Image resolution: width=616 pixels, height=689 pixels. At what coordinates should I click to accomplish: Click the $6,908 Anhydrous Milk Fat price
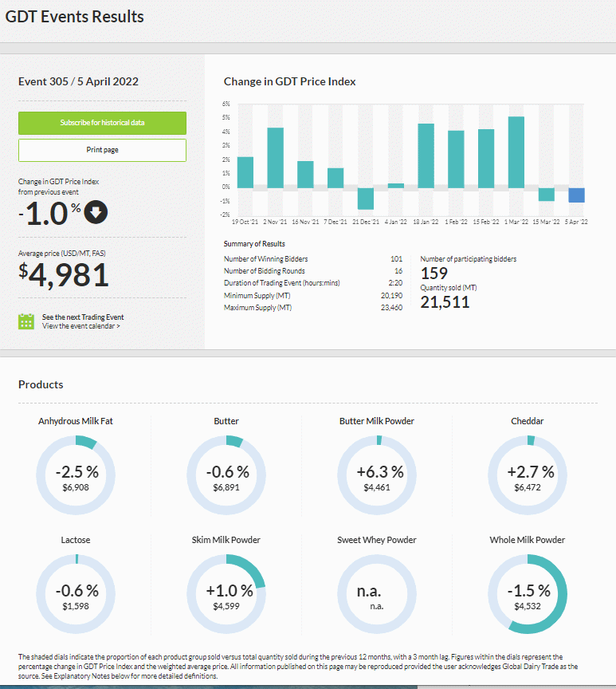click(x=76, y=487)
